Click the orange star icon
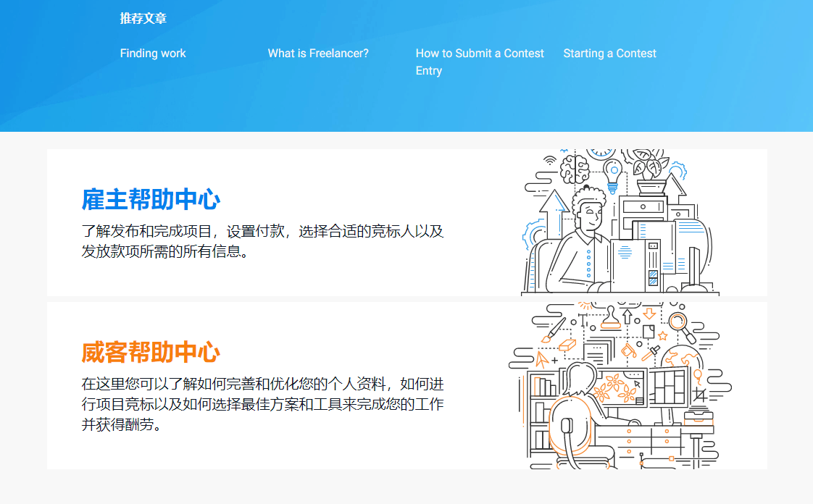This screenshot has height=504, width=813. (x=662, y=336)
